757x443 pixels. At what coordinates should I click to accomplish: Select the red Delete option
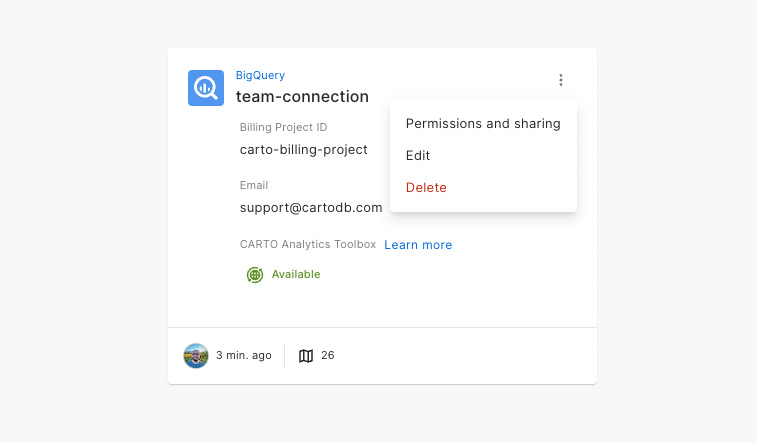[x=426, y=188]
